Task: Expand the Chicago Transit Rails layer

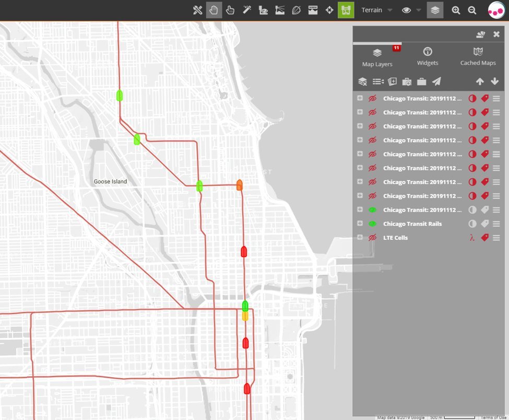Action: pos(360,224)
